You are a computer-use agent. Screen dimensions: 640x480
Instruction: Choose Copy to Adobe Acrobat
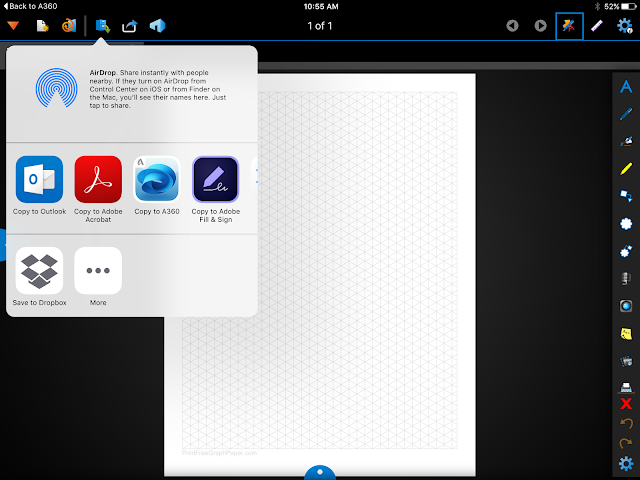98,189
